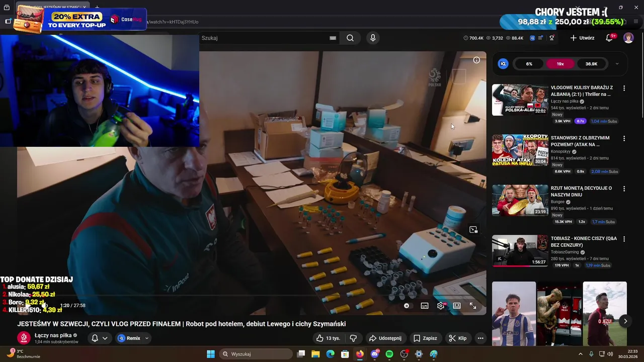
Task: Show hidden system tray icons chevron
Action: 580,354
